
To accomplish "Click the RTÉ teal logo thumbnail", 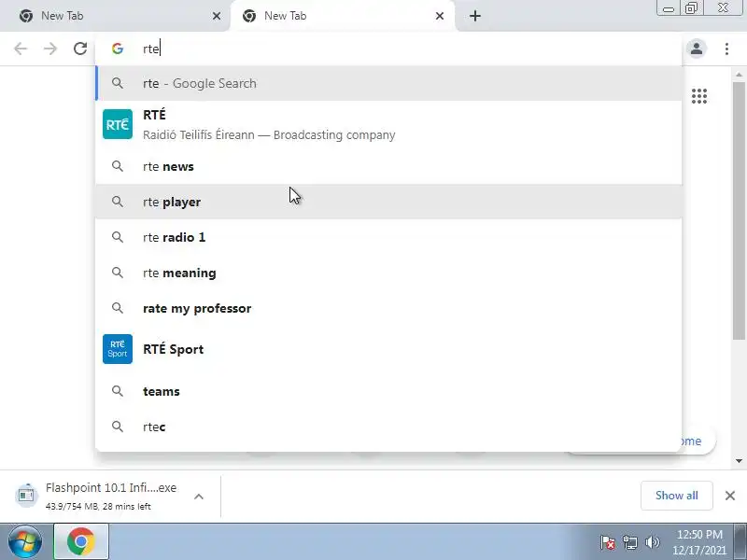I will click(x=118, y=124).
